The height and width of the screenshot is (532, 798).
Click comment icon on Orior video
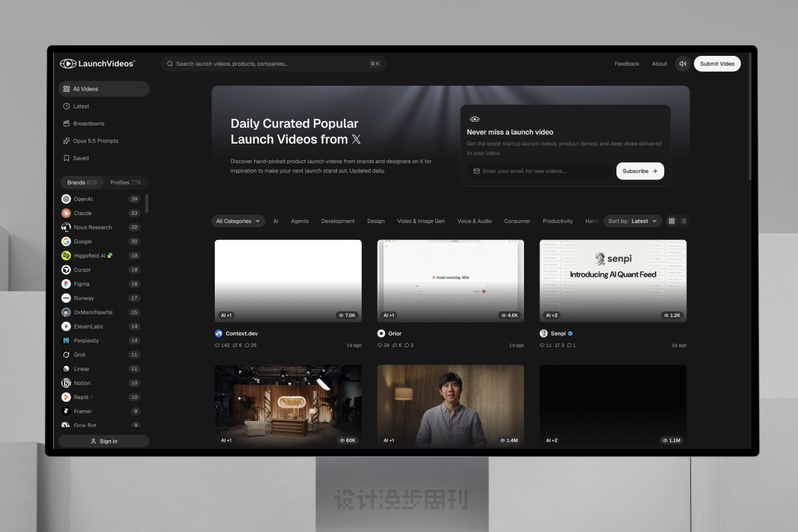click(x=406, y=346)
